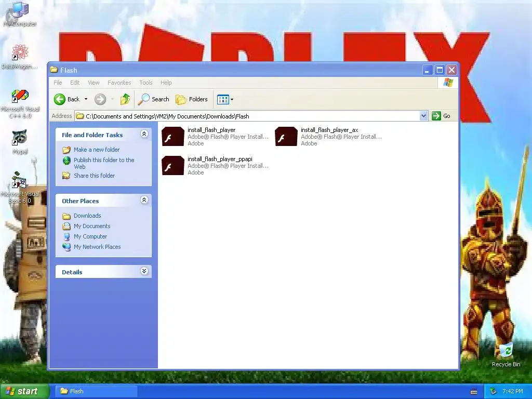The height and width of the screenshot is (399, 532).
Task: Go to My Computer in Other Places
Action: (90, 236)
